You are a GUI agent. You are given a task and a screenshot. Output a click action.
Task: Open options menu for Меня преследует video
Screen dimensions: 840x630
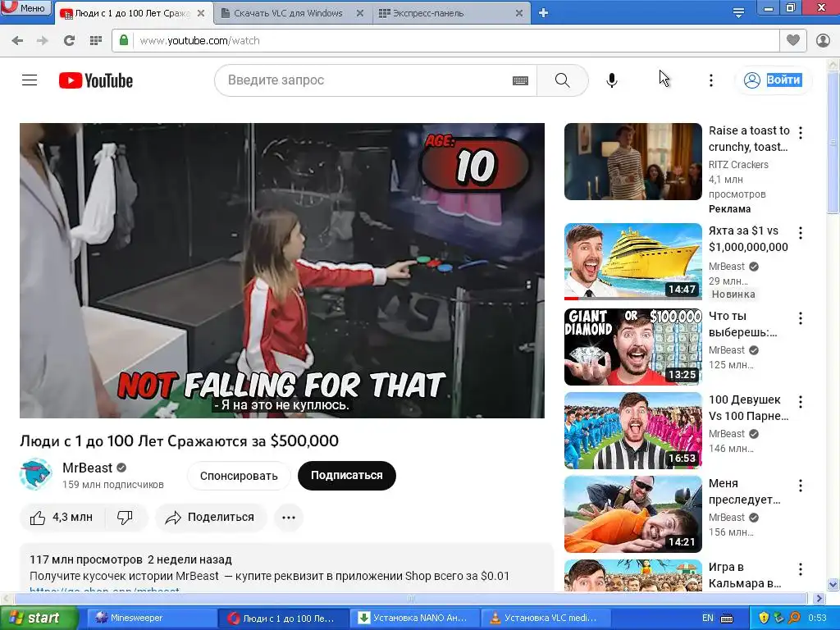[x=801, y=486]
